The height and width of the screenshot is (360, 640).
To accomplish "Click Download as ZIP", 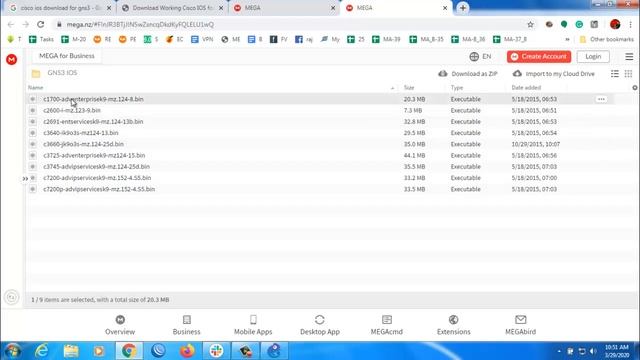I will coord(468,74).
